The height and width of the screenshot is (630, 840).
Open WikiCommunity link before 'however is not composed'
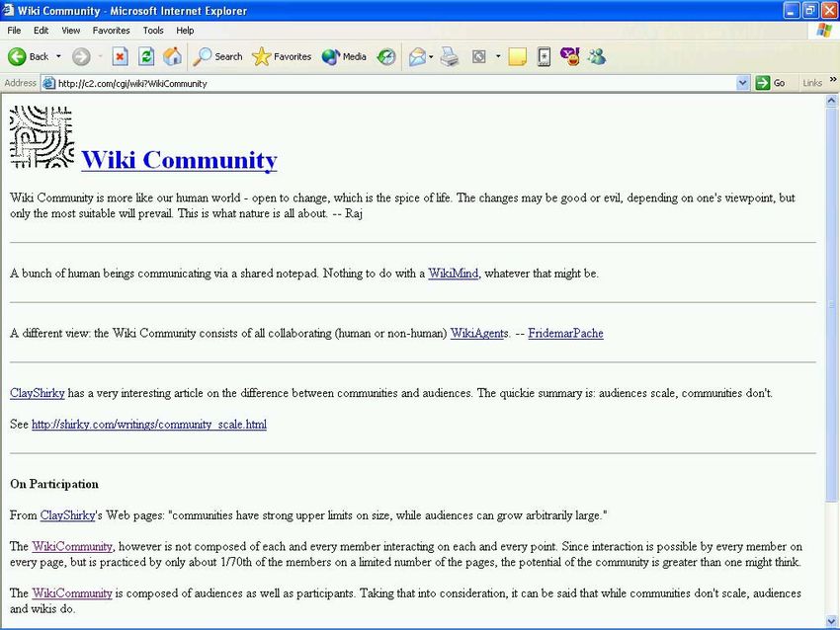click(x=72, y=546)
